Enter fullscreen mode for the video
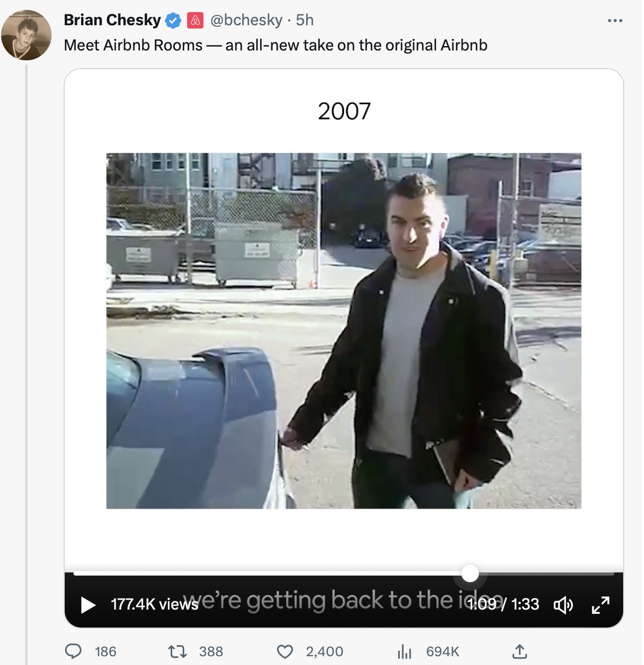The image size is (644, 665). 601,605
